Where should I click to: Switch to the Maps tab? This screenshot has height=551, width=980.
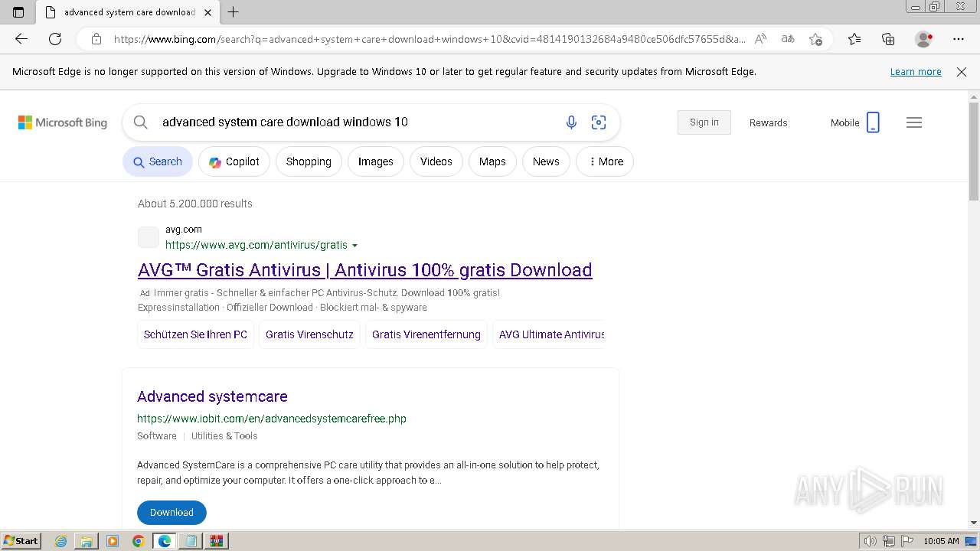click(492, 161)
